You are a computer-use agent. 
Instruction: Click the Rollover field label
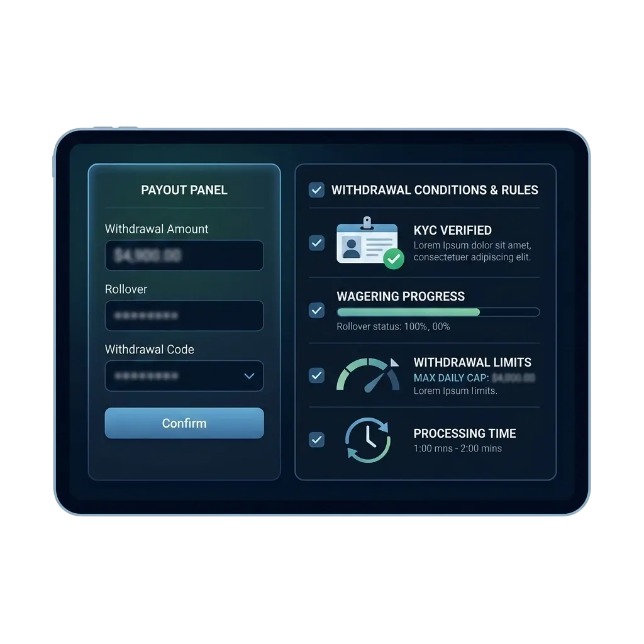coord(126,289)
